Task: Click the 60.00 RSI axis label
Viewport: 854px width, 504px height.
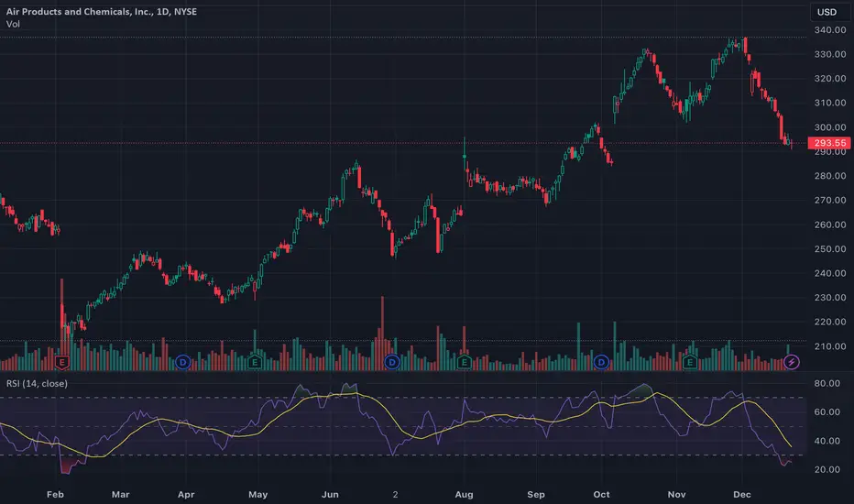Action: coord(827,412)
